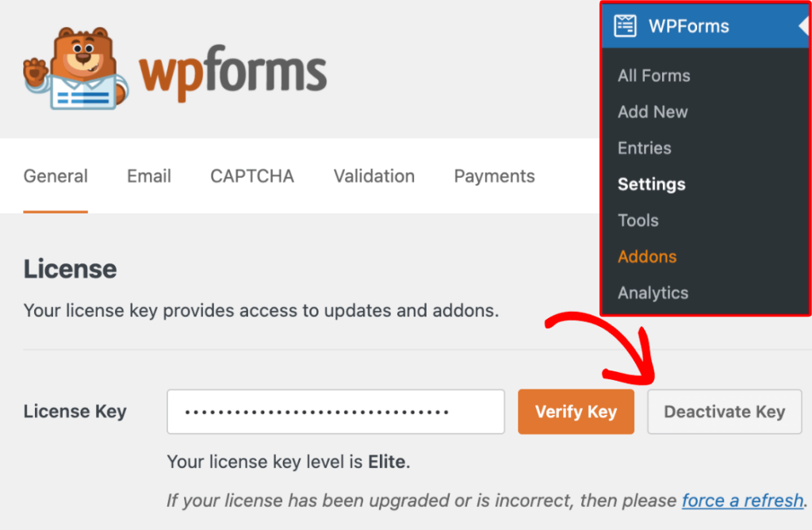
Task: Switch to the Email settings tab
Action: point(148,176)
